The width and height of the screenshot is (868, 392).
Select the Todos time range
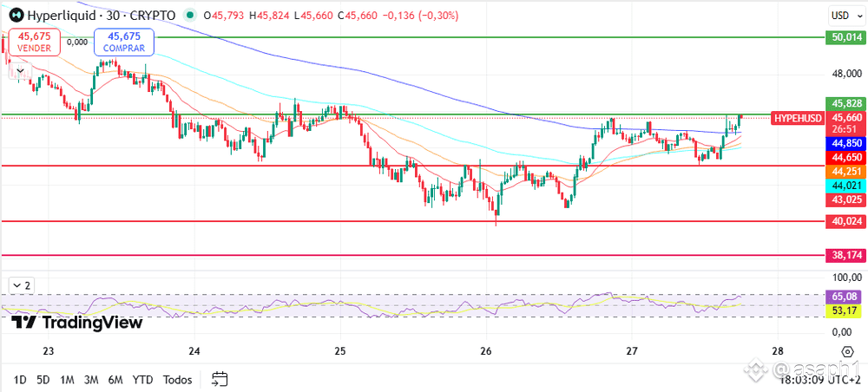pyautogui.click(x=177, y=380)
